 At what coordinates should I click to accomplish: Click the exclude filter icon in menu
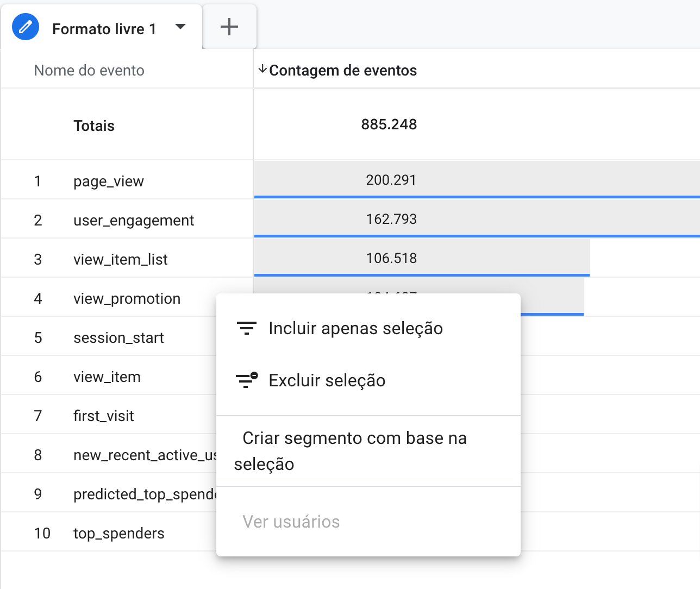(246, 380)
